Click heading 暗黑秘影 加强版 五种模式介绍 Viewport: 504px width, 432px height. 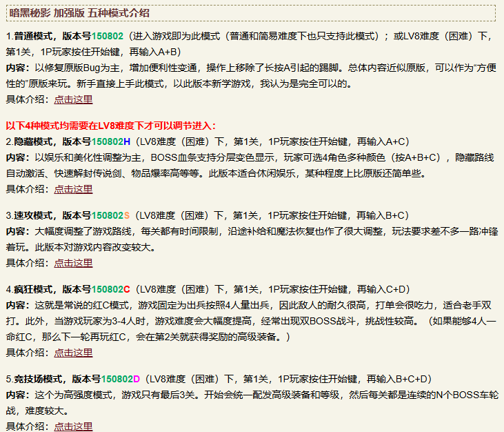click(x=79, y=13)
